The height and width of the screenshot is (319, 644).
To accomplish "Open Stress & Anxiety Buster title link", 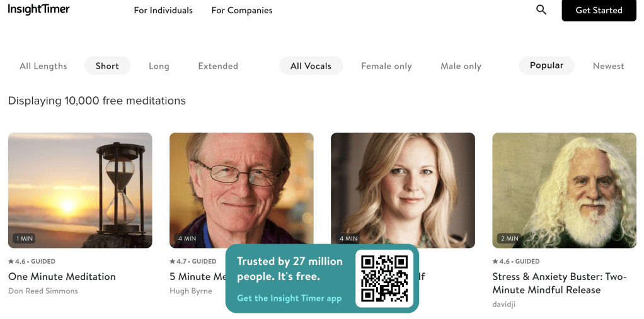I will (x=560, y=283).
